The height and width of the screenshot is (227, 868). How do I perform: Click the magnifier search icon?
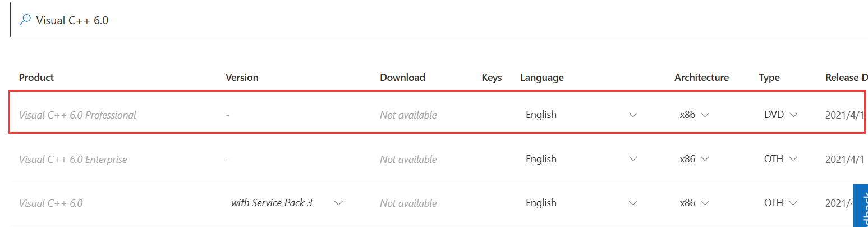click(x=25, y=20)
